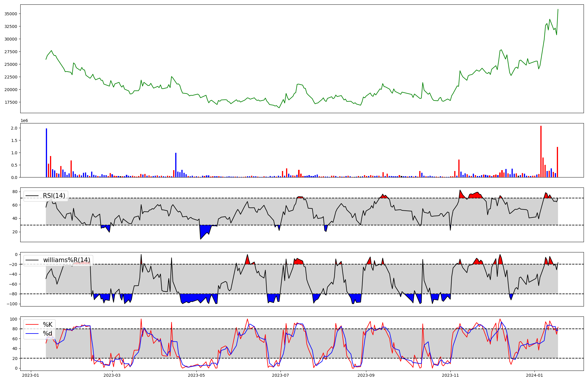
Task: Click the blue %d legend line sample
Action: coord(32,334)
